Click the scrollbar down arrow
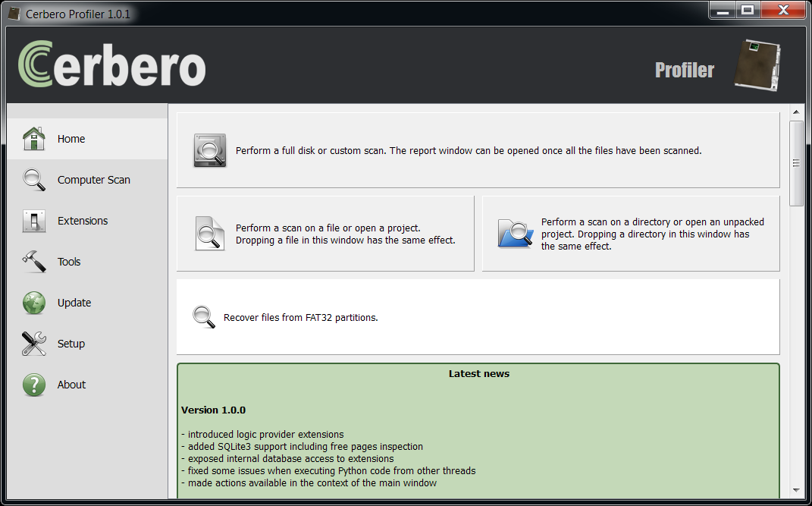Viewport: 812px width, 506px height. point(797,491)
